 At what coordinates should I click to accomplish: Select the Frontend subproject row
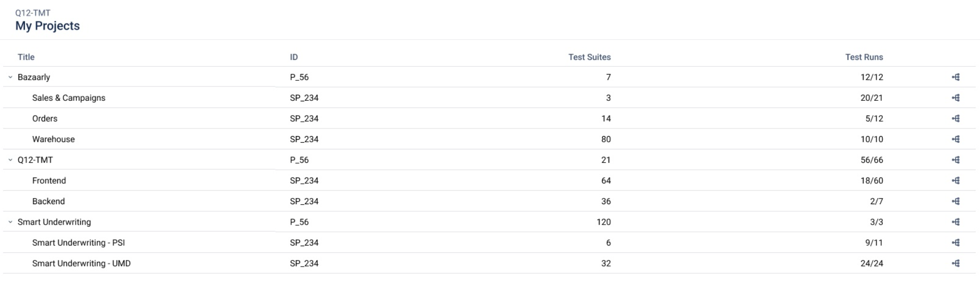coord(49,181)
